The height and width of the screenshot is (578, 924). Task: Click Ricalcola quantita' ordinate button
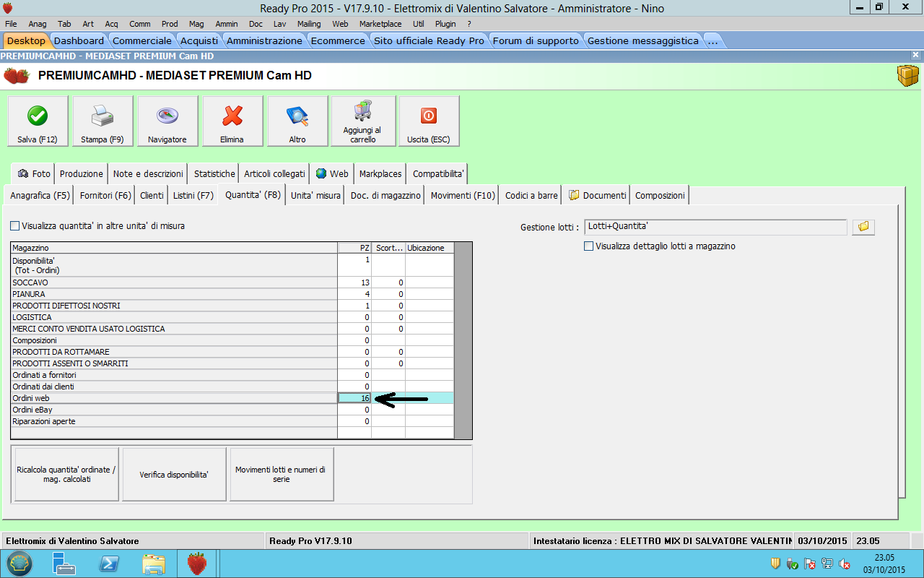pyautogui.click(x=66, y=474)
